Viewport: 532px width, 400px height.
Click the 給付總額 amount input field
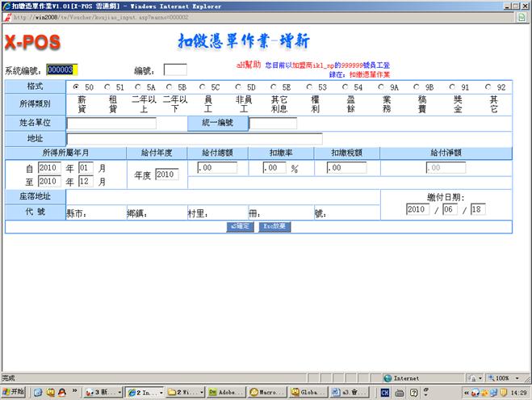coord(216,168)
